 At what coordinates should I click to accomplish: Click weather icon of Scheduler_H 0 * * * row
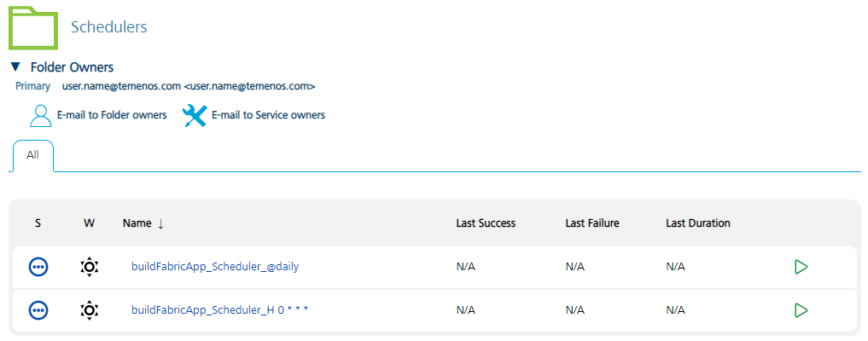pos(90,310)
